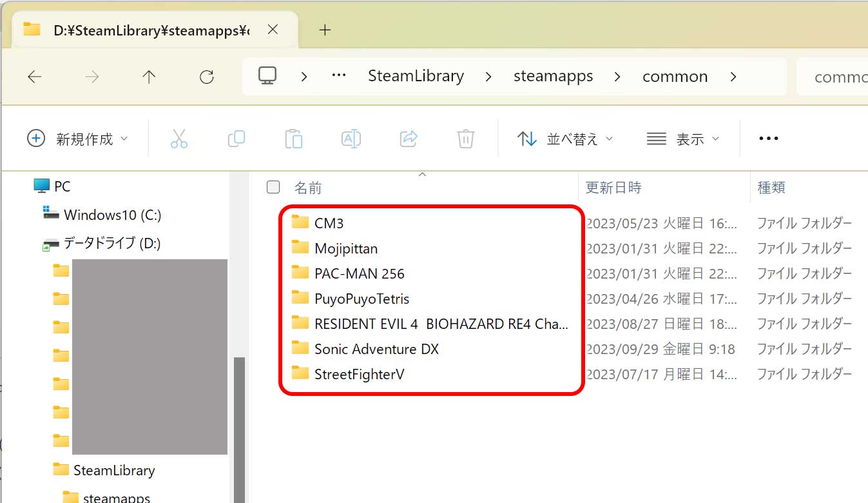Toggle the select-all checkbox beside 名前
Viewport: 868px width, 503px height.
coord(273,187)
